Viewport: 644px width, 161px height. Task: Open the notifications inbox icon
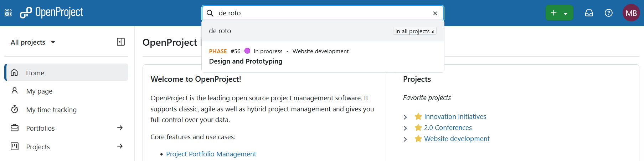click(x=589, y=13)
